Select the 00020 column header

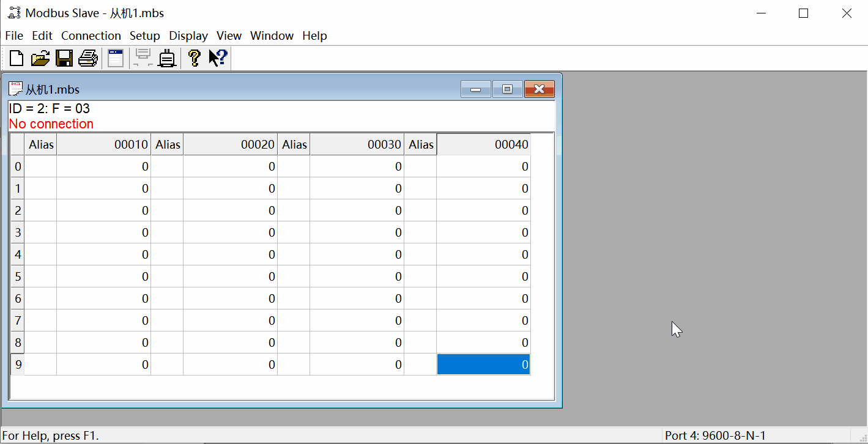(x=230, y=144)
